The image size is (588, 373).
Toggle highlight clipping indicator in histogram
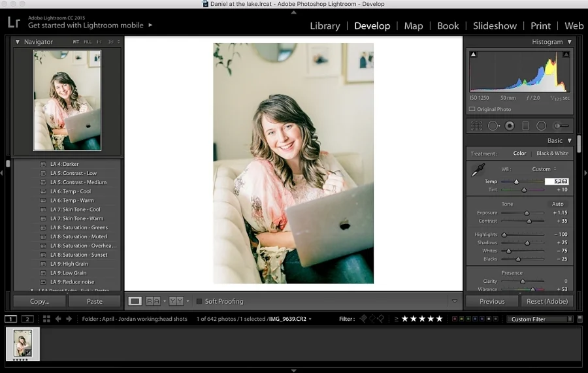point(566,54)
